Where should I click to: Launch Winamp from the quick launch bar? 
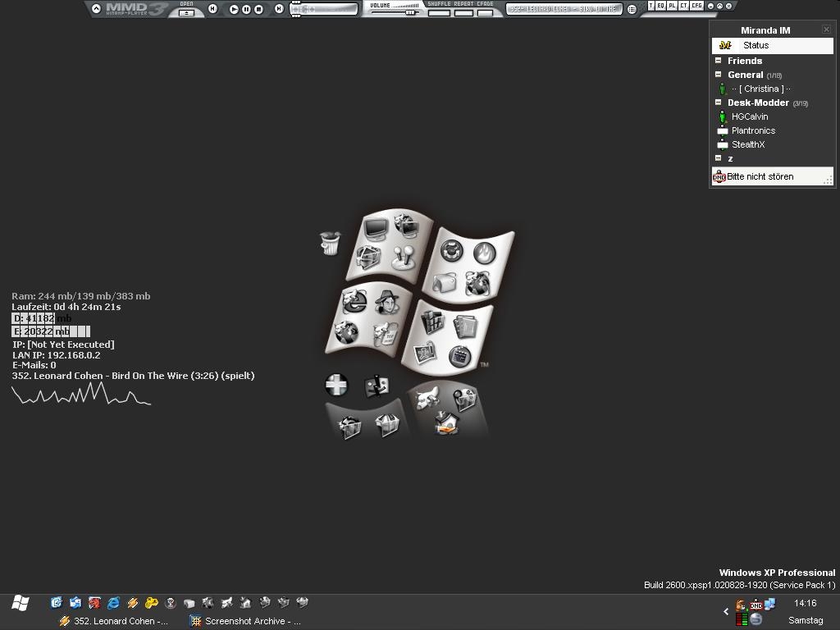coord(132,603)
